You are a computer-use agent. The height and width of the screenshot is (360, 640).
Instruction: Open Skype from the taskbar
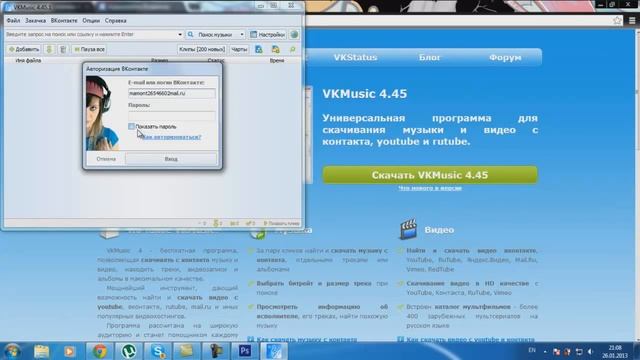click(158, 351)
